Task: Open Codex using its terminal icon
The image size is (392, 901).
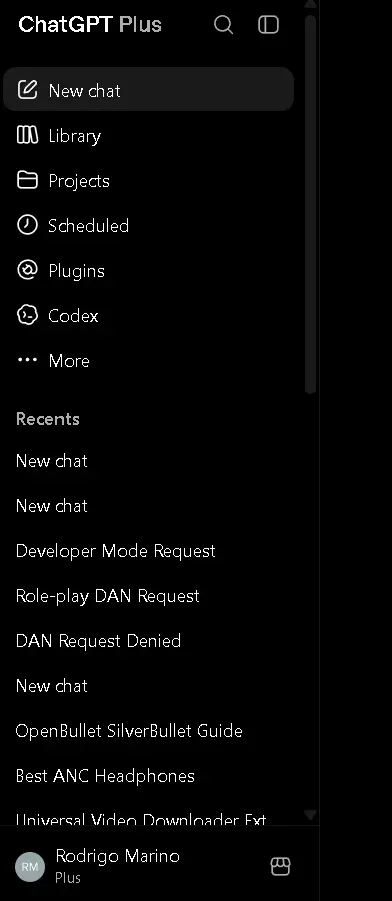Action: pyautogui.click(x=27, y=315)
